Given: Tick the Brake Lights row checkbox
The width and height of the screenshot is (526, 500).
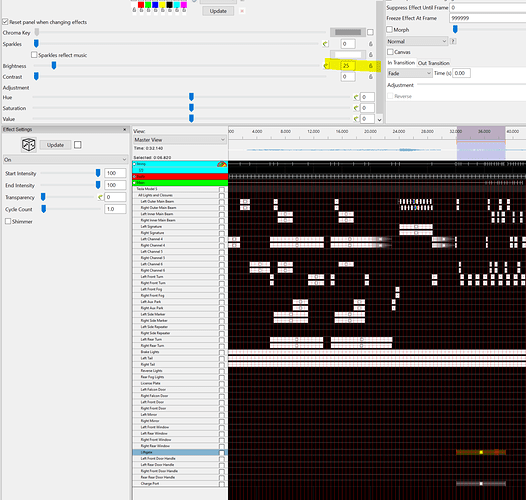Looking at the screenshot, I should click(222, 352).
